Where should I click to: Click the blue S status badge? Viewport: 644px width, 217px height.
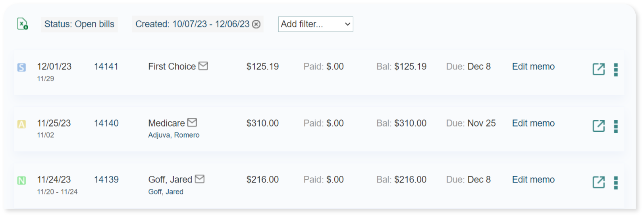(21, 67)
